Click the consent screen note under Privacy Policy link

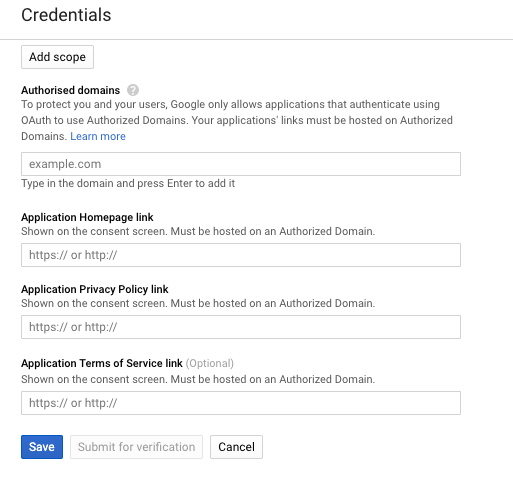198,303
